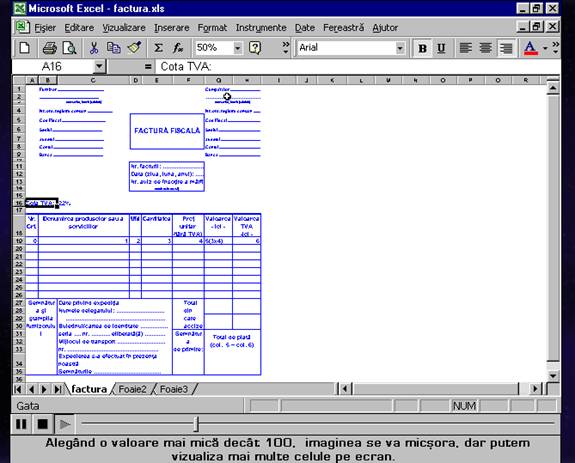This screenshot has height=463, width=575.
Task: Open the zoom percentage dropdown
Action: point(238,48)
